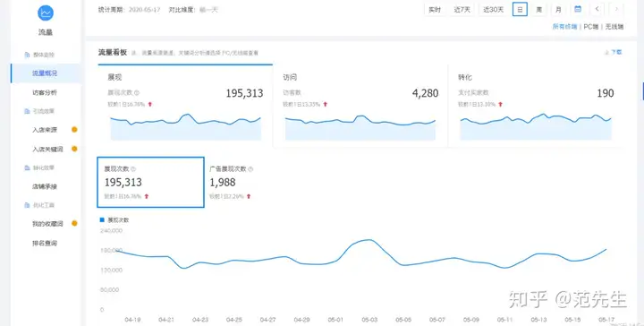Viewport: 644px width, 326px height.
Task: Select the 日 period option
Action: click(x=520, y=10)
